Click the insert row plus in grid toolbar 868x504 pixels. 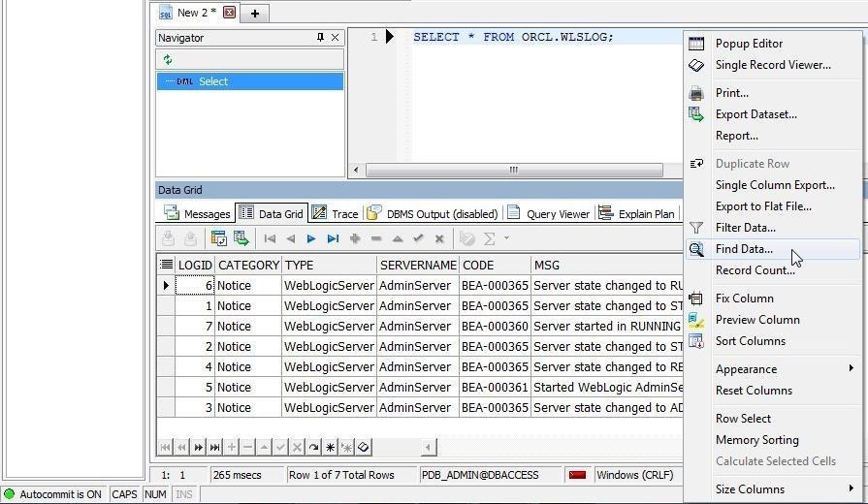pyautogui.click(x=355, y=239)
